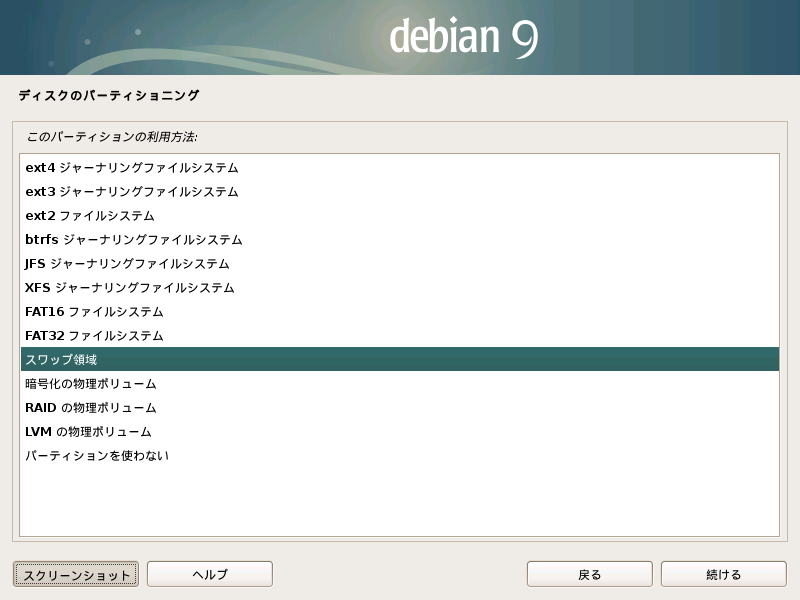Choose 暗号化の物理ボリューム option
The image size is (800, 600).
(x=91, y=384)
